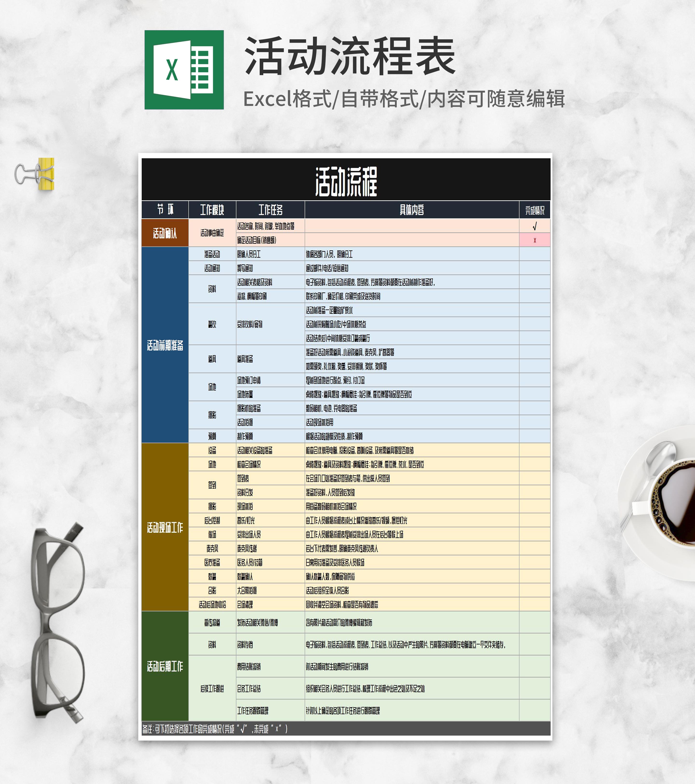
Task: Select the 节环 header cell
Action: tap(165, 210)
